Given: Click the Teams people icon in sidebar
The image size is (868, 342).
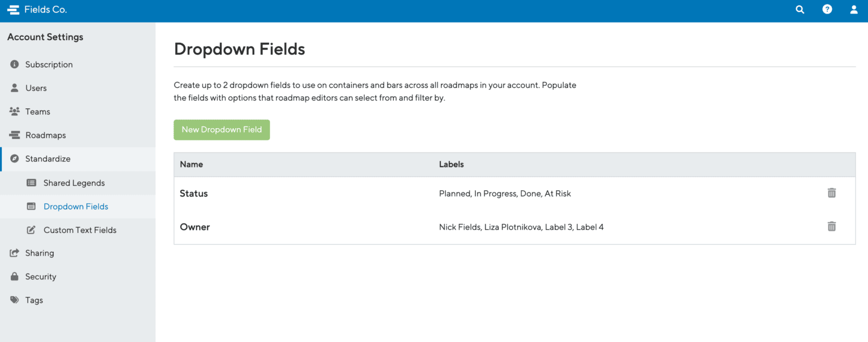Looking at the screenshot, I should point(14,111).
